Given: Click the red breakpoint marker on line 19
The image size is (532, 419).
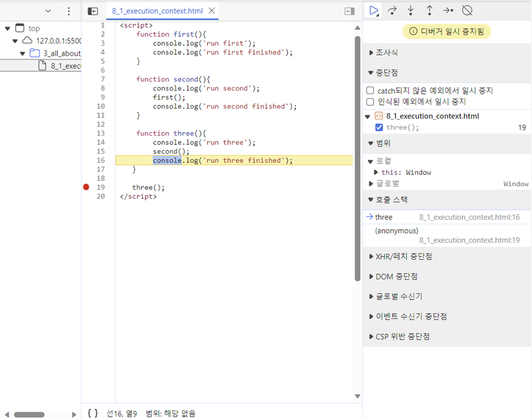Looking at the screenshot, I should pyautogui.click(x=86, y=187).
